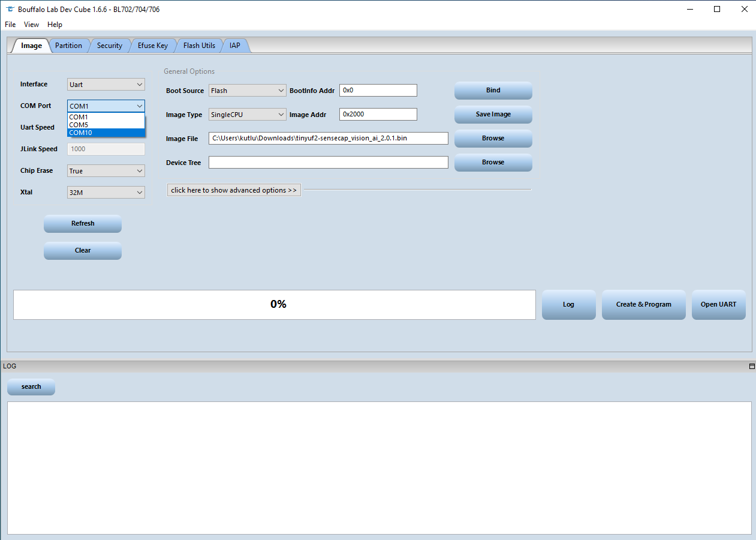Image resolution: width=756 pixels, height=540 pixels.
Task: Click the Device Tree input field
Action: (329, 162)
